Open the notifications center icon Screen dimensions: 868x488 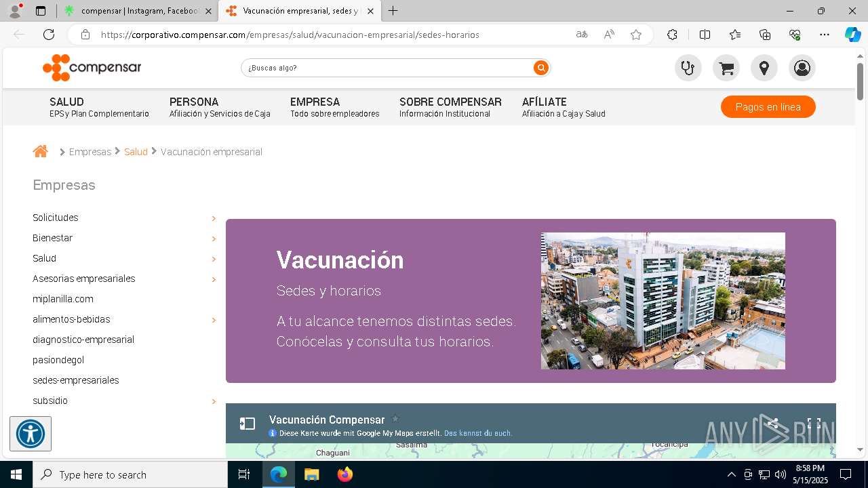846,474
